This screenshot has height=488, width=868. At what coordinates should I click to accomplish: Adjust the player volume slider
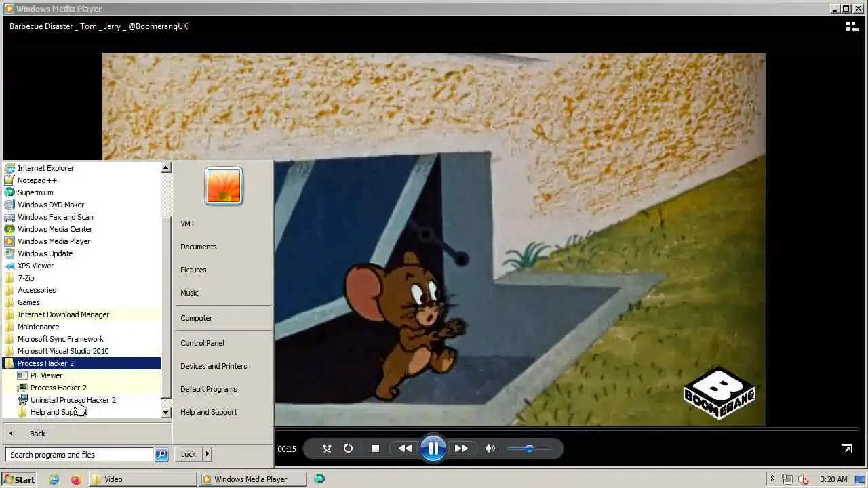(529, 449)
